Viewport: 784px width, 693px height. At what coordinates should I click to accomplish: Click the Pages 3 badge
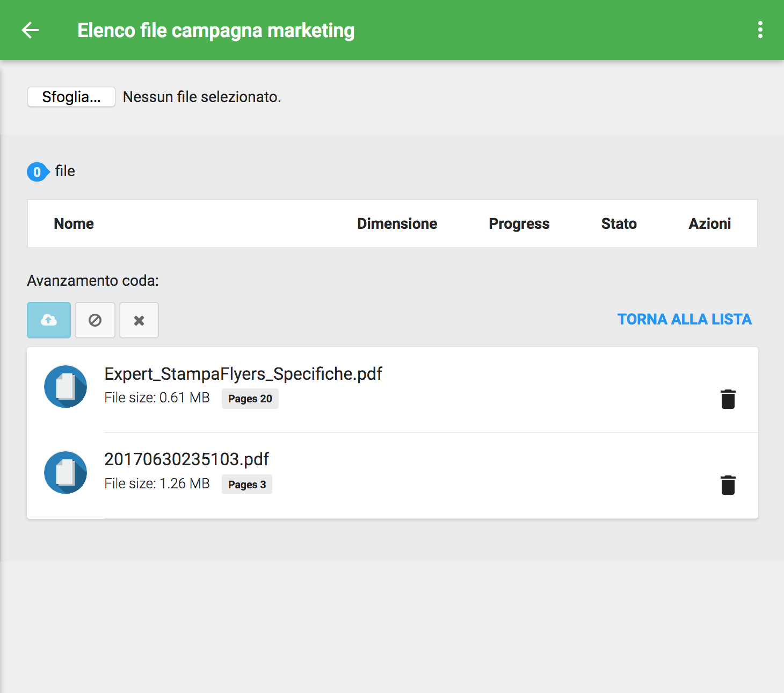[x=246, y=485]
